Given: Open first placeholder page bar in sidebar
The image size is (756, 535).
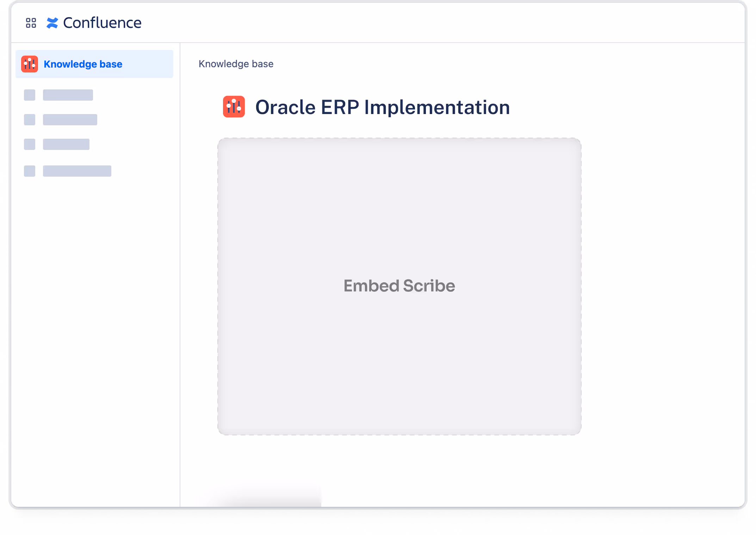Looking at the screenshot, I should tap(68, 95).
